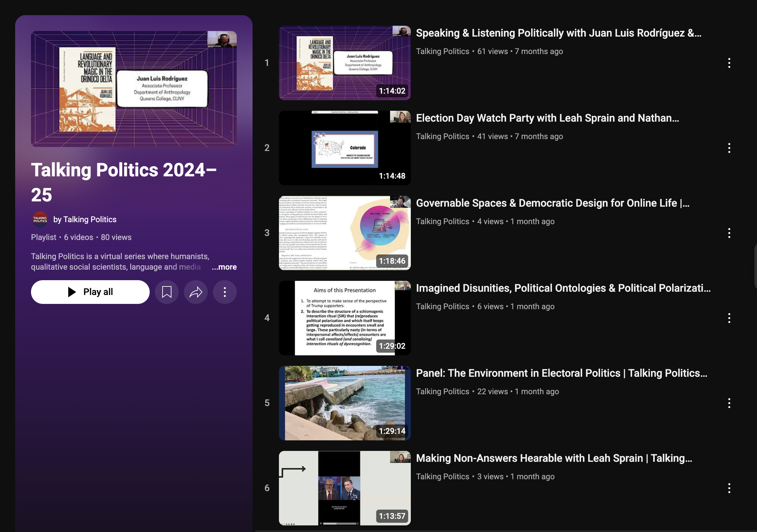The width and height of the screenshot is (757, 532).
Task: Open Governable Spaces & Democratic Design title
Action: pyautogui.click(x=553, y=203)
